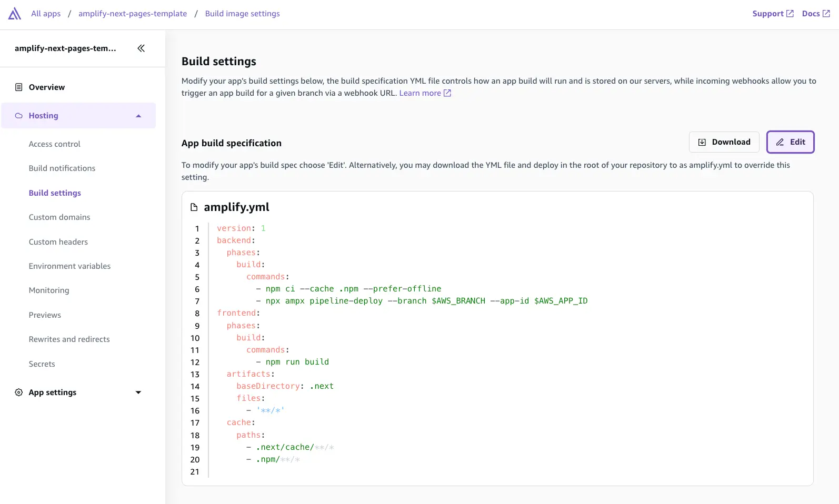Edit the app build specification
This screenshot has width=839, height=504.
791,142
